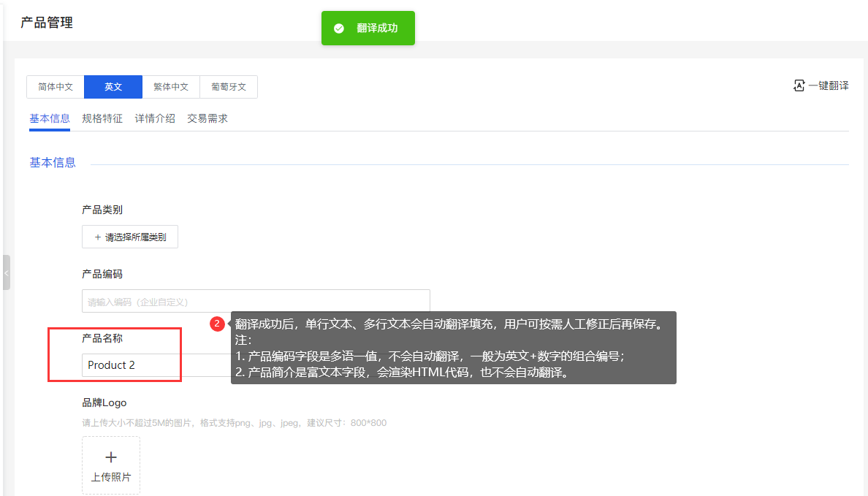Image resolution: width=868 pixels, height=496 pixels.
Task: Click the green checkmark success icon
Action: (338, 28)
